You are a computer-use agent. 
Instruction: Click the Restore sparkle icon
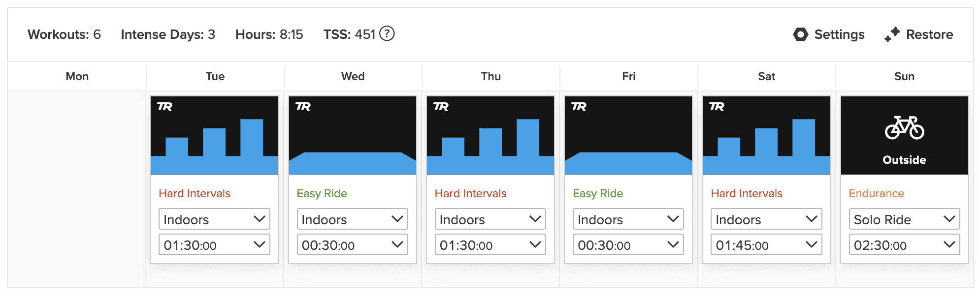click(892, 34)
